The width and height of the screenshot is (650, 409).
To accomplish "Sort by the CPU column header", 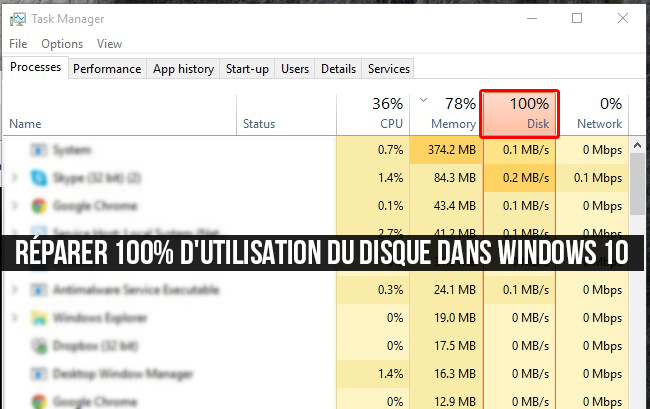I will coord(373,114).
